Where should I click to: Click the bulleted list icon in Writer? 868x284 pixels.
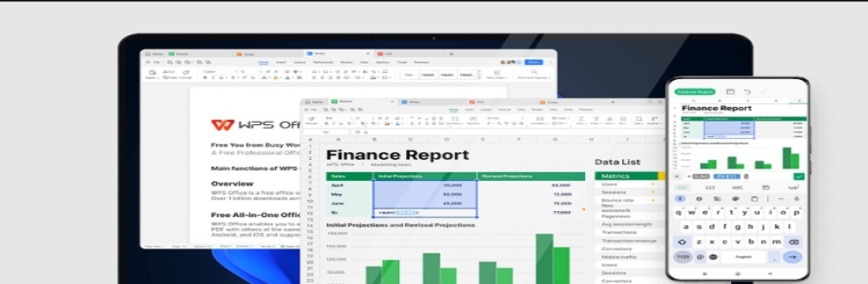pyautogui.click(x=314, y=71)
